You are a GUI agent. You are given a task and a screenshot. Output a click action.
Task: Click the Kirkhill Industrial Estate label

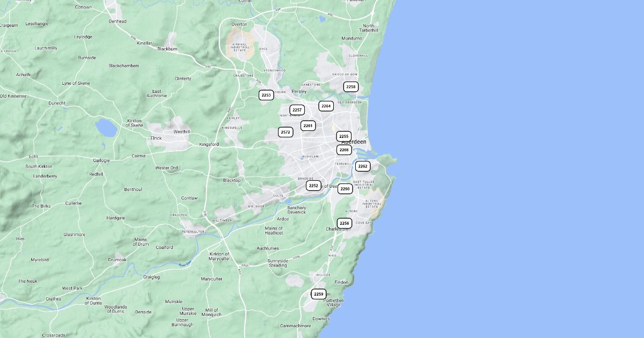pos(240,47)
